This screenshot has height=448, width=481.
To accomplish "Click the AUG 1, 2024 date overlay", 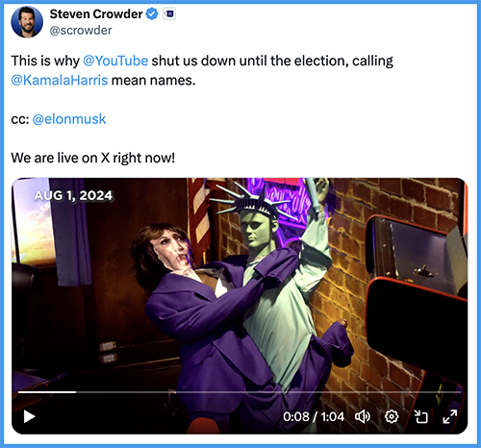I will 73,195.
